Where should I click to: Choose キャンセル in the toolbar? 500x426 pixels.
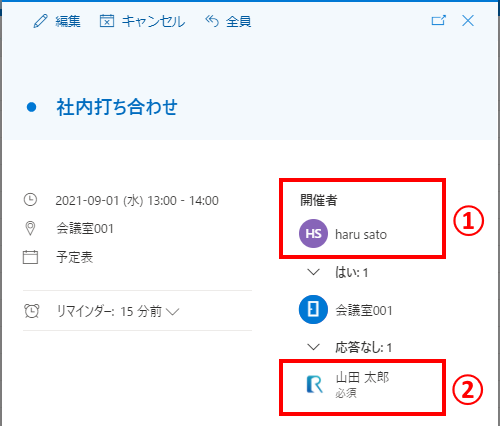coord(153,21)
